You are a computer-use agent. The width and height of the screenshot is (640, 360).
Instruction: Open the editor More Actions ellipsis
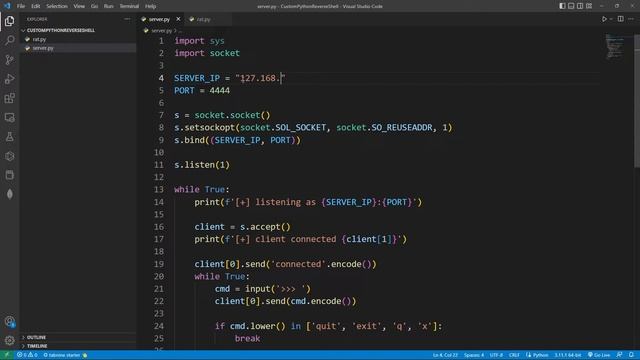coord(631,19)
